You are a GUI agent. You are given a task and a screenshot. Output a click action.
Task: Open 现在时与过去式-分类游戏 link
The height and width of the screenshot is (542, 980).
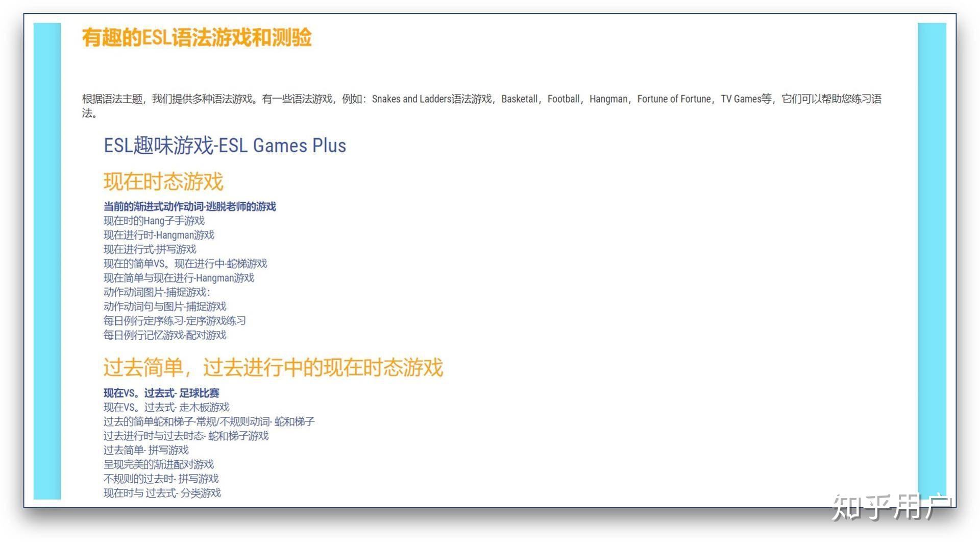click(x=162, y=493)
